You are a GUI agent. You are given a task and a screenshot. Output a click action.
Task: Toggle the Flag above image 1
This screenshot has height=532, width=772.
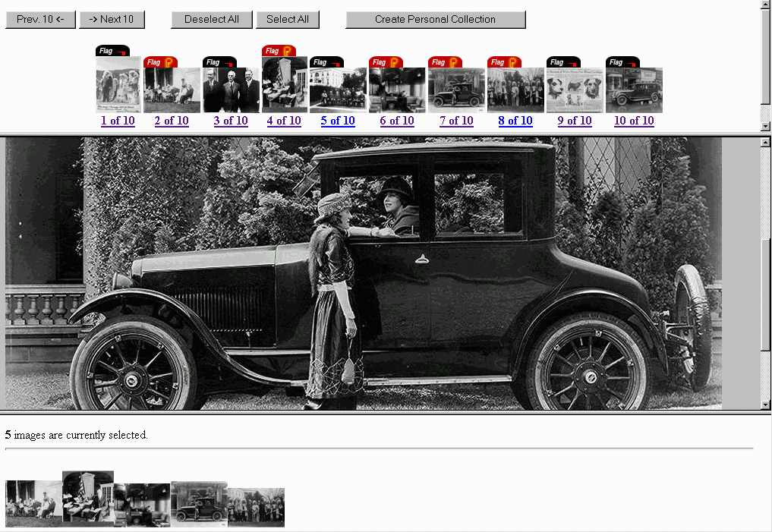click(112, 51)
